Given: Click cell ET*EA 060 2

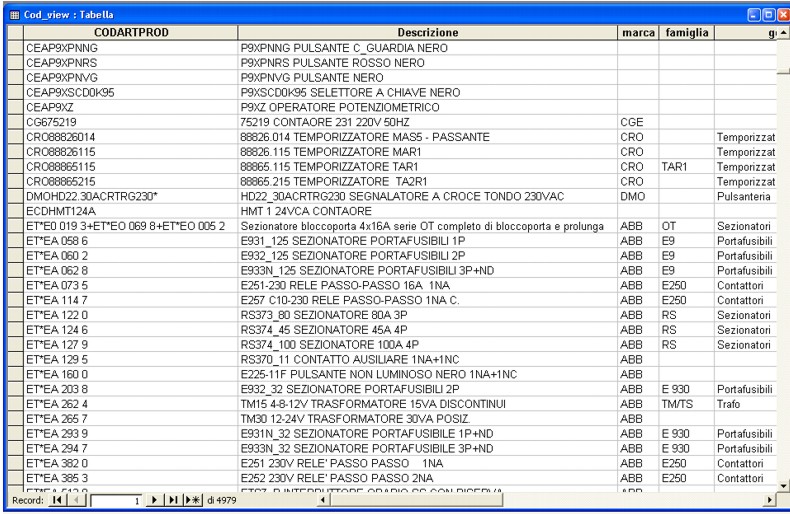Looking at the screenshot, I should pyautogui.click(x=131, y=255).
